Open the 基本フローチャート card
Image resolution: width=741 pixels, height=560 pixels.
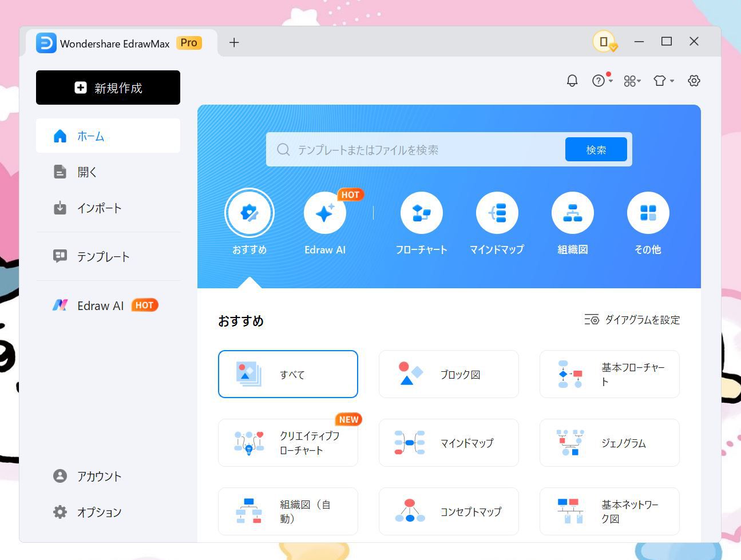click(x=609, y=374)
